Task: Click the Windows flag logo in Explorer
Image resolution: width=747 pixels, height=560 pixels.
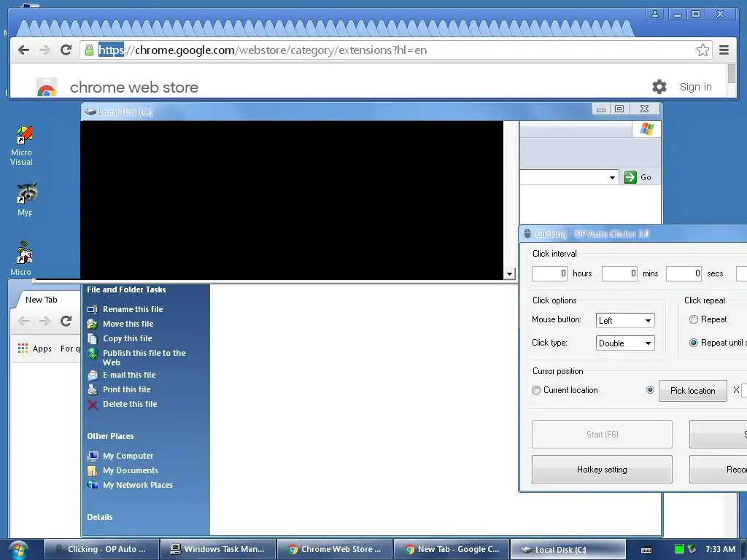Action: [x=647, y=129]
